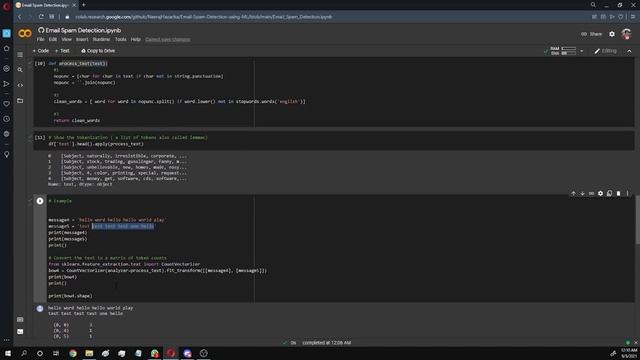
Task: Click the notebook vertical scrollbar
Action: 638,220
